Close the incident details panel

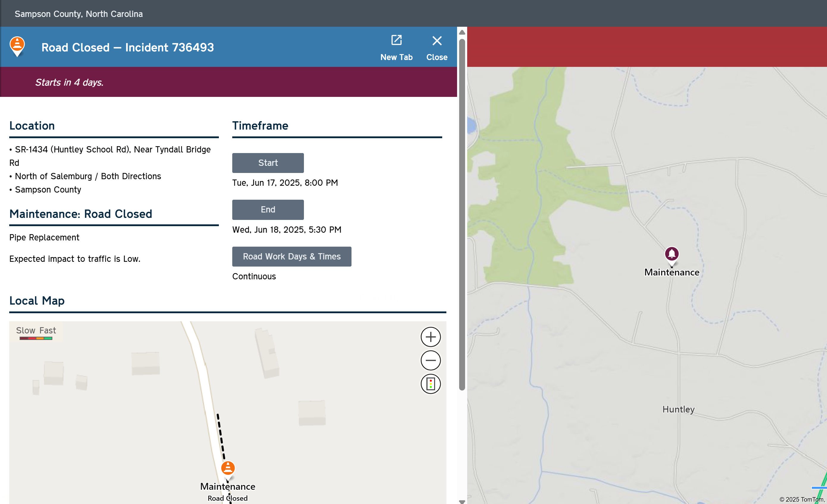pyautogui.click(x=436, y=47)
